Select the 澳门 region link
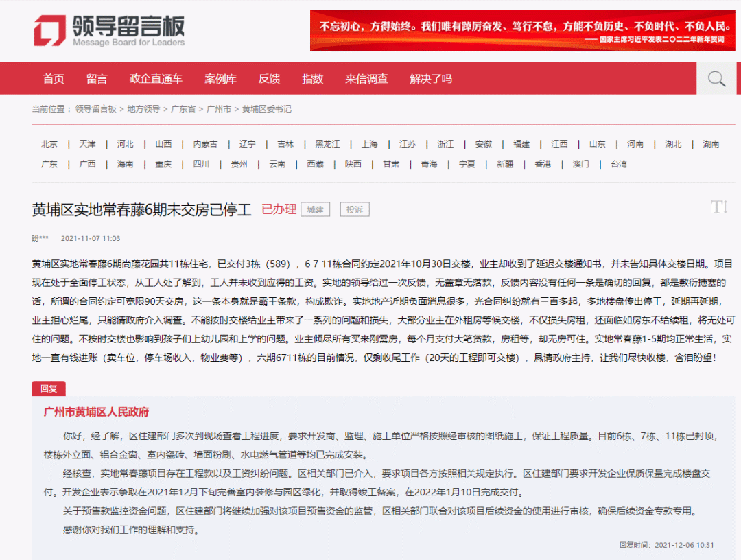 (x=581, y=165)
